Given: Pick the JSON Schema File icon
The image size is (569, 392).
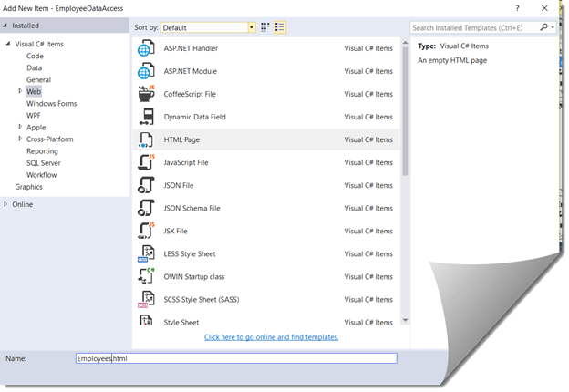Looking at the screenshot, I should pyautogui.click(x=146, y=208).
